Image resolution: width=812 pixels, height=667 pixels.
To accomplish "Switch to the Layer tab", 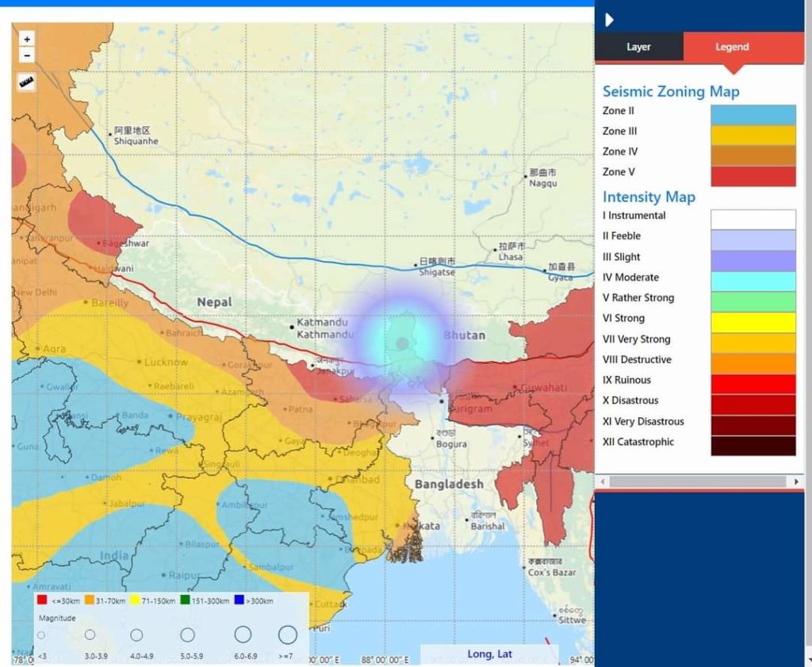I will click(638, 47).
